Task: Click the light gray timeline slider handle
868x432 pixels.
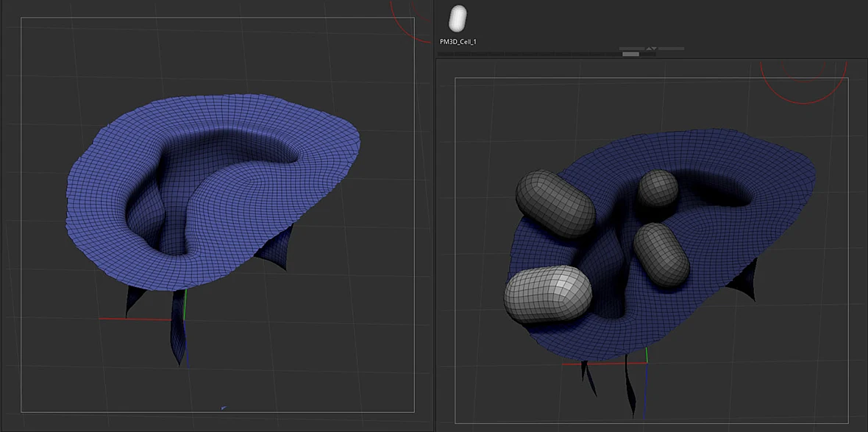Action: [631, 54]
